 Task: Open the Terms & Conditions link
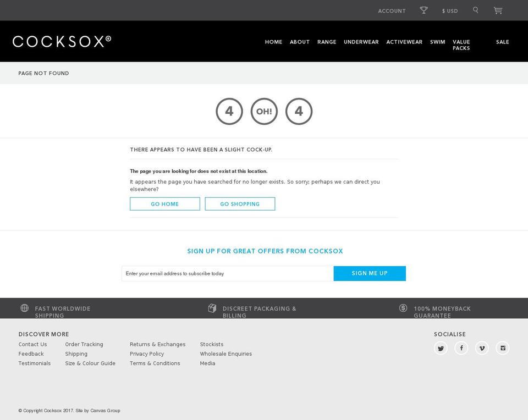(x=155, y=363)
